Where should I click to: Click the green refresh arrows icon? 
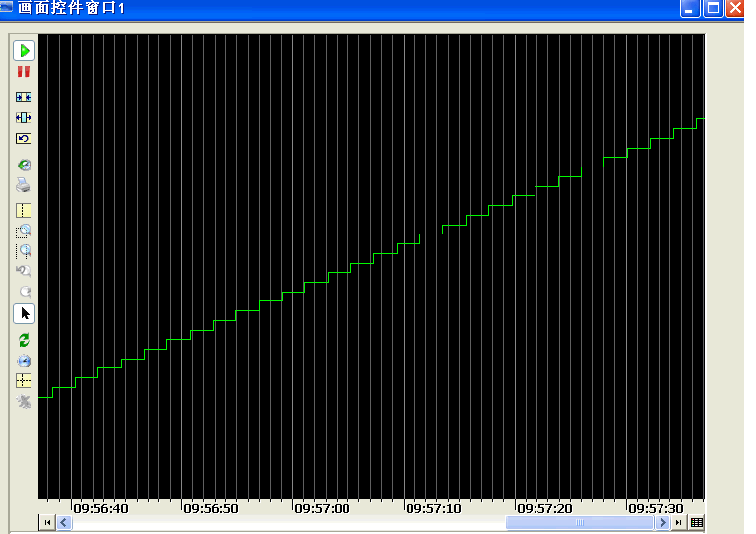coord(24,340)
